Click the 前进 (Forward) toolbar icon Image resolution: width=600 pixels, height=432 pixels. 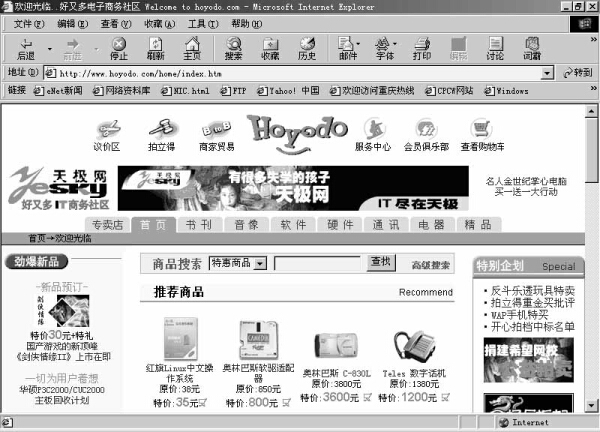(x=73, y=49)
